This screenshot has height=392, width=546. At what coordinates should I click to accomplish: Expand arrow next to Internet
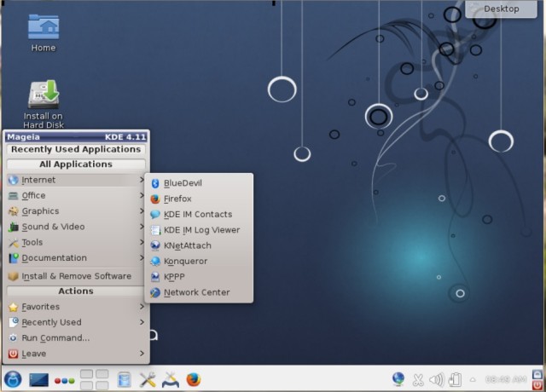click(142, 180)
